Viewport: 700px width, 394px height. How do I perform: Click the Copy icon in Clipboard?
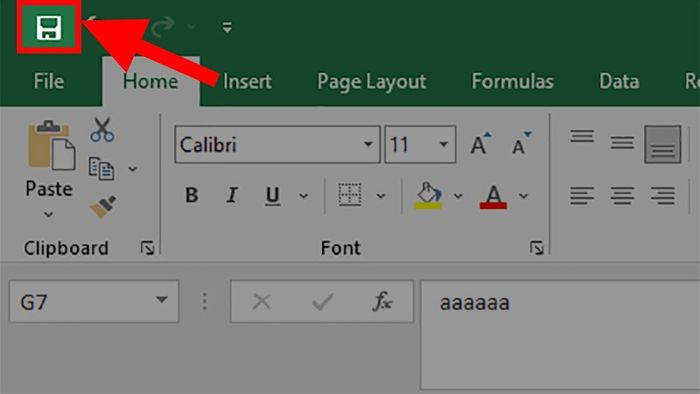101,168
